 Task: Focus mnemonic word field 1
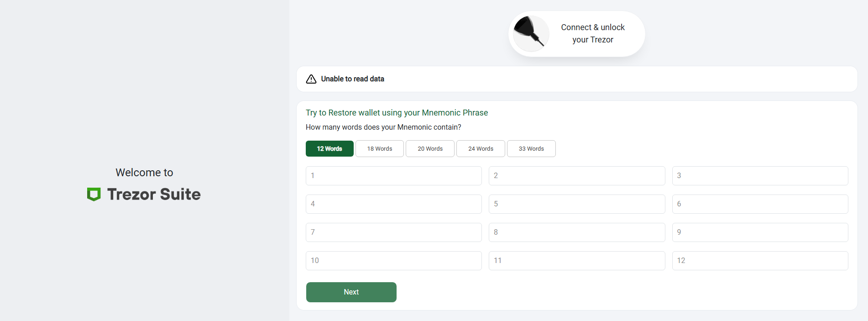pos(394,176)
